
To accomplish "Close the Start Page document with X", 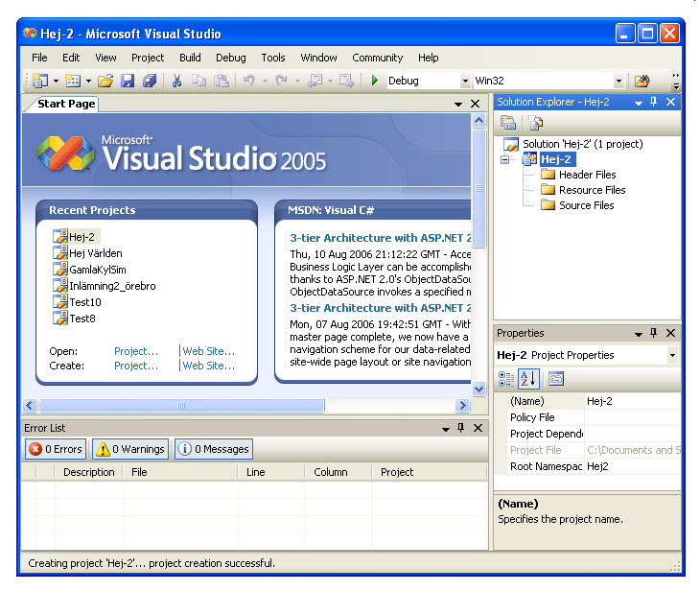I will pos(475,104).
